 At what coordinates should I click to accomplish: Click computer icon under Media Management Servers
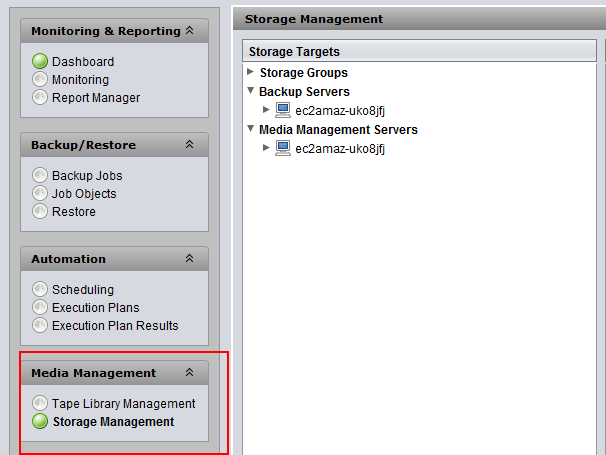pos(283,148)
